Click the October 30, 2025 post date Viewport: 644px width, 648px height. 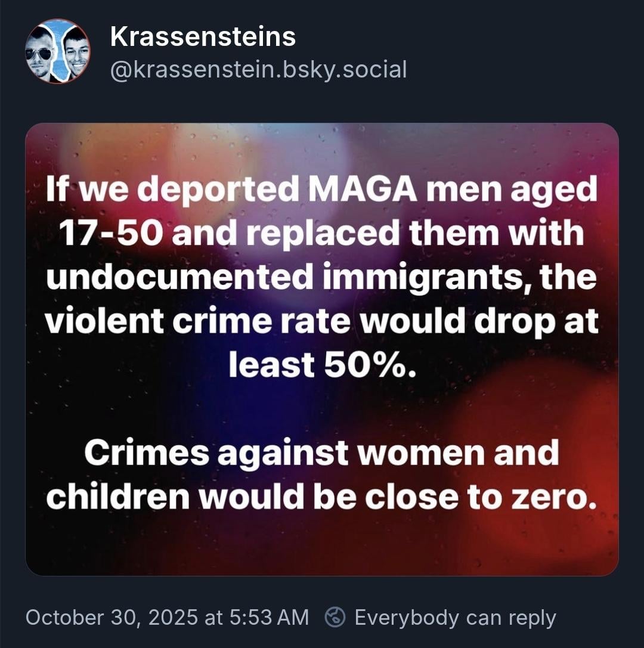[112, 618]
